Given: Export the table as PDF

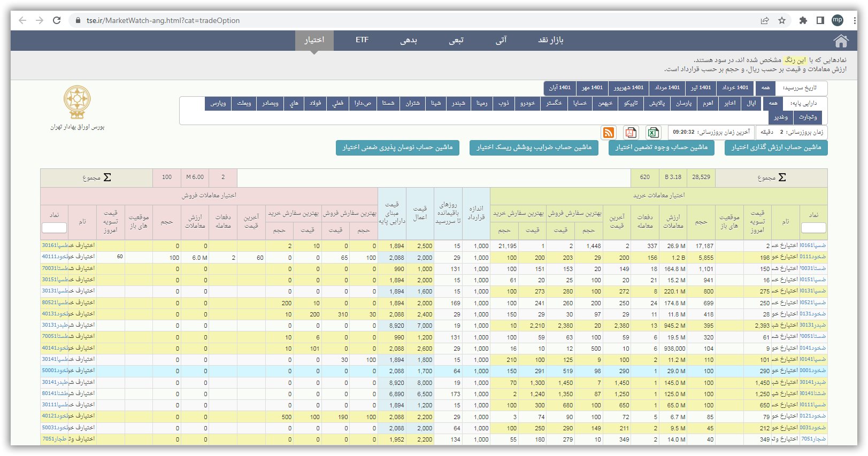Looking at the screenshot, I should [631, 133].
